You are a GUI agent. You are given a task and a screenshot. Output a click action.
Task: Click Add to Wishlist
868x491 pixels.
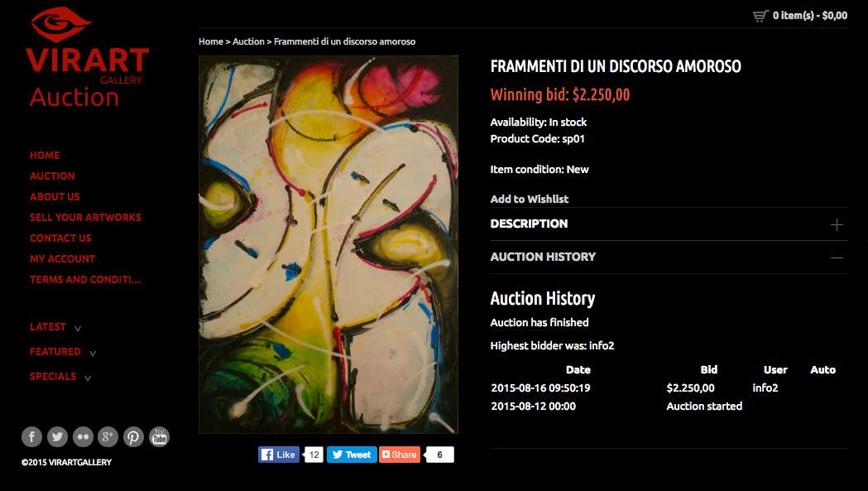(x=529, y=199)
